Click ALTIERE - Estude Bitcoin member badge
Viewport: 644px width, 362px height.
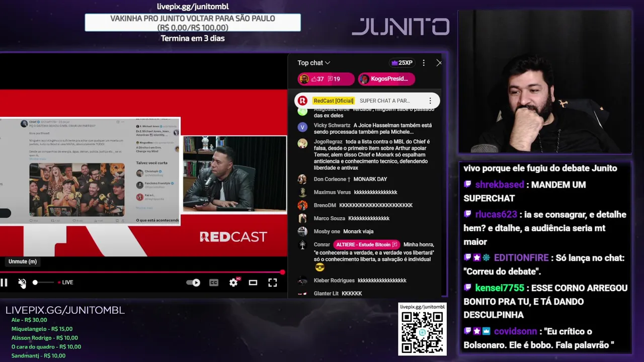pos(366,244)
